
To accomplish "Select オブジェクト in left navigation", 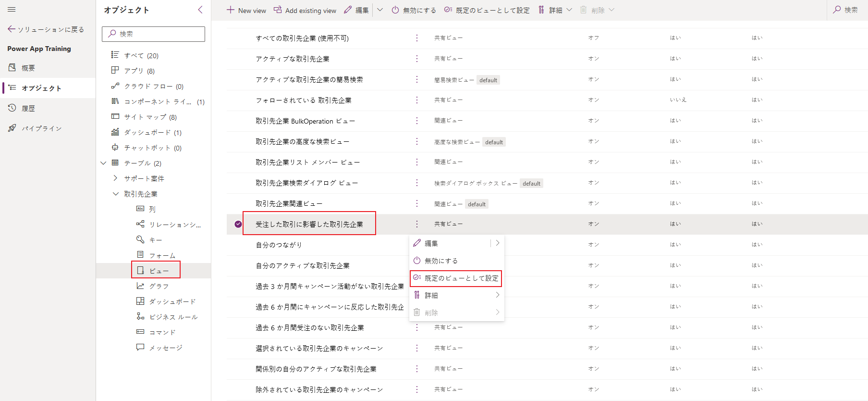I will click(41, 88).
